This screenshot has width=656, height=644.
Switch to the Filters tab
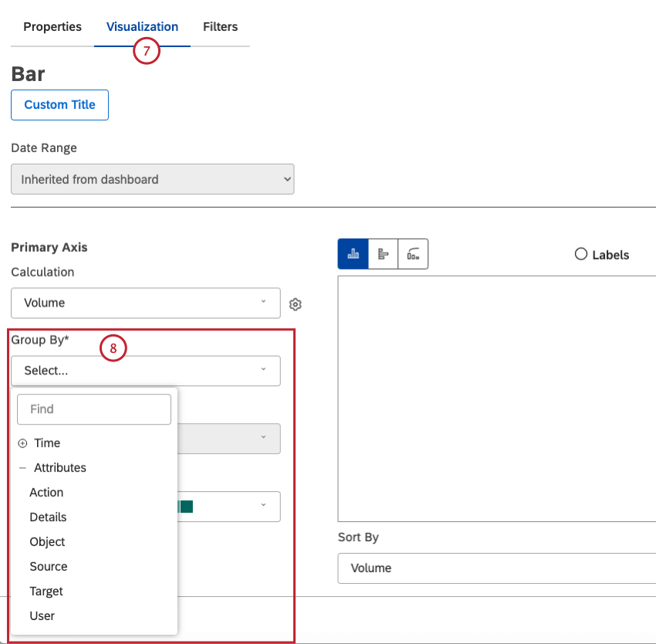220,26
